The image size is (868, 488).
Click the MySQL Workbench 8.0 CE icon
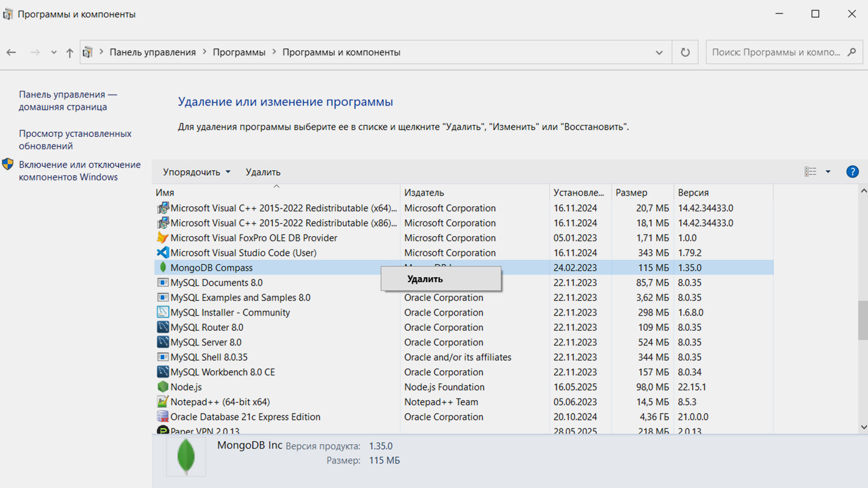tap(163, 372)
